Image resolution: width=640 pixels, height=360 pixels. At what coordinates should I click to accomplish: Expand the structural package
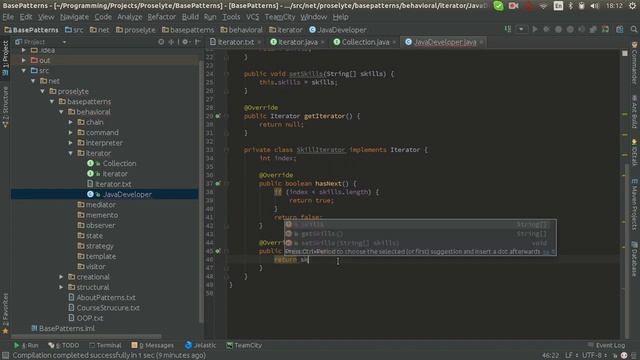(61, 287)
